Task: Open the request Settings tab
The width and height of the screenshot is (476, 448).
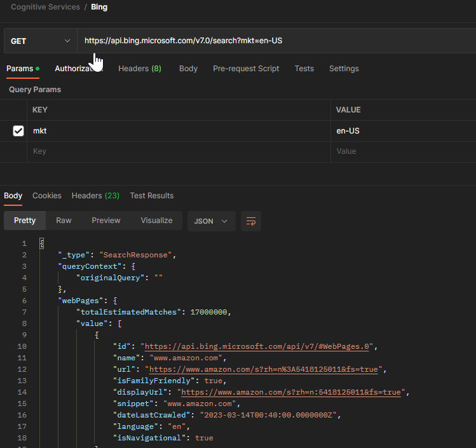Action: pos(344,69)
